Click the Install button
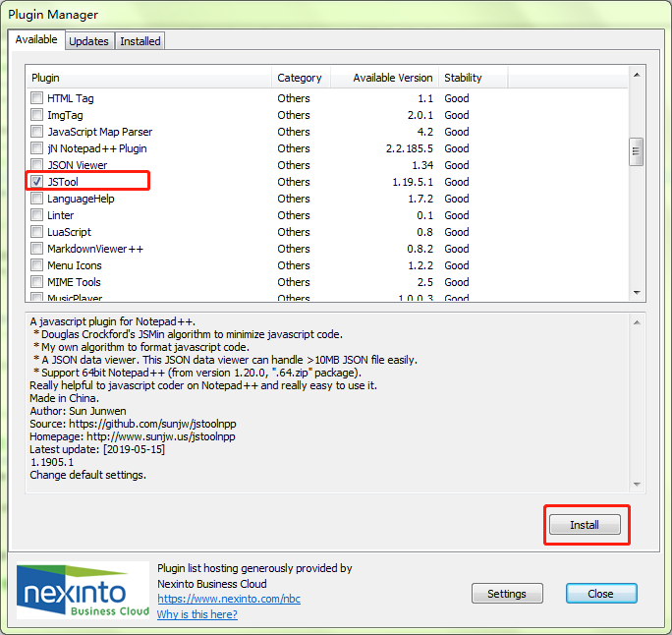 coord(585,524)
